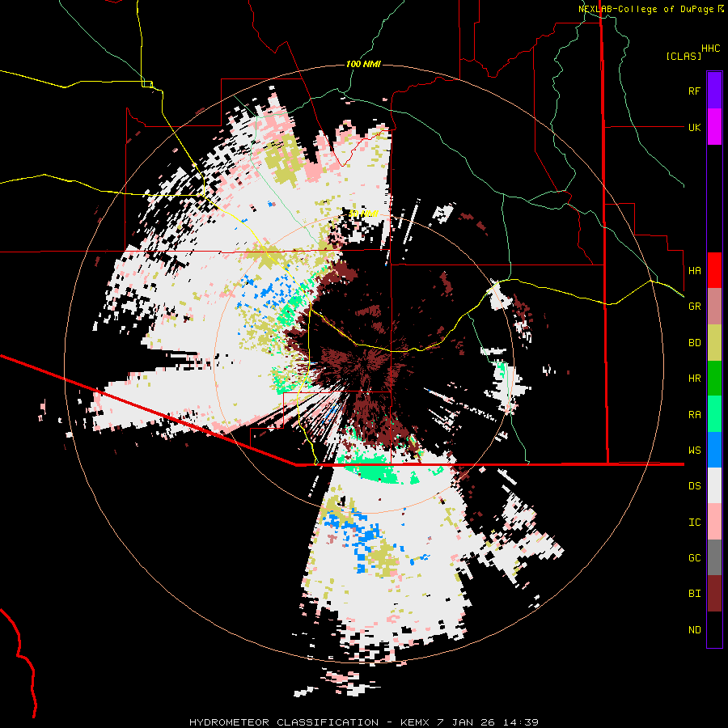Click the WS blue legend swatch
Screen dimensions: 728x728
[714, 450]
